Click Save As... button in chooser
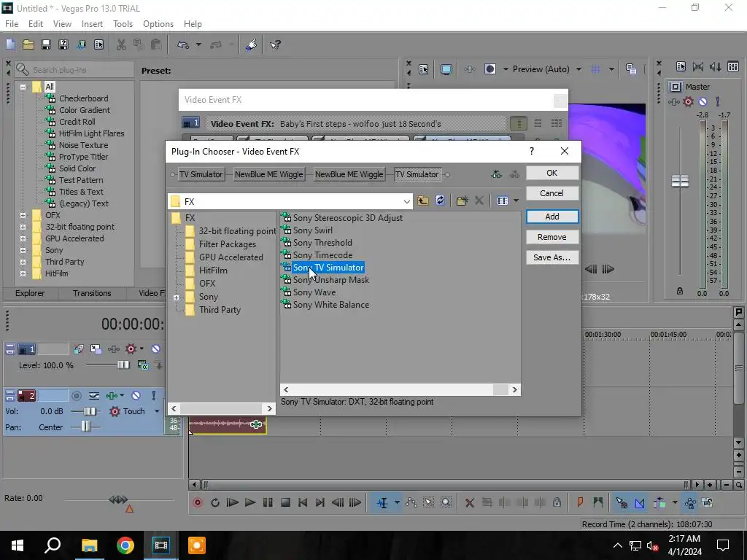 coord(552,257)
